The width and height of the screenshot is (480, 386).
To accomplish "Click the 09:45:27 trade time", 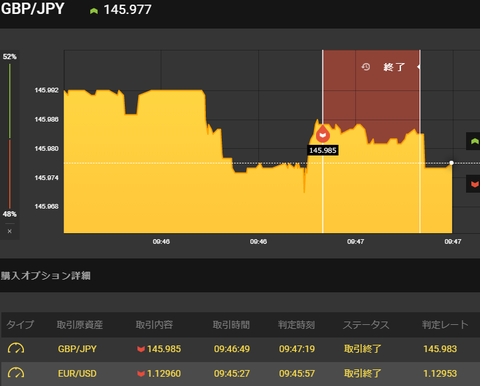I will (232, 373).
